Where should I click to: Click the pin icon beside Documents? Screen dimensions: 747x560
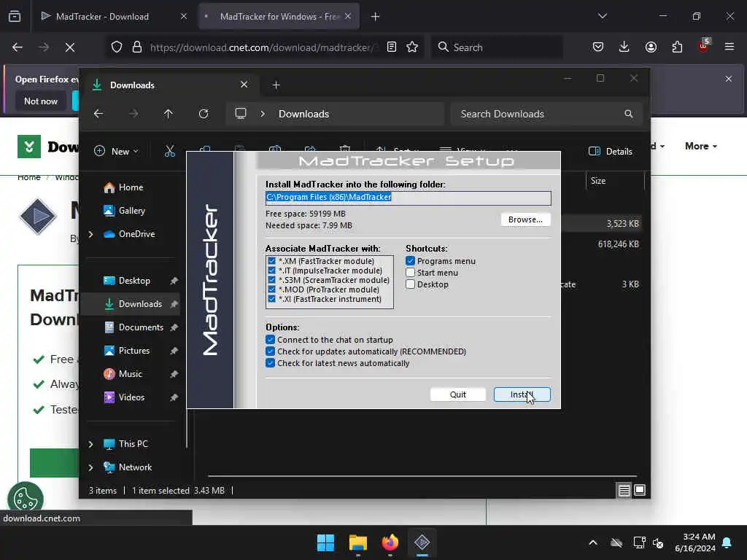click(x=174, y=327)
